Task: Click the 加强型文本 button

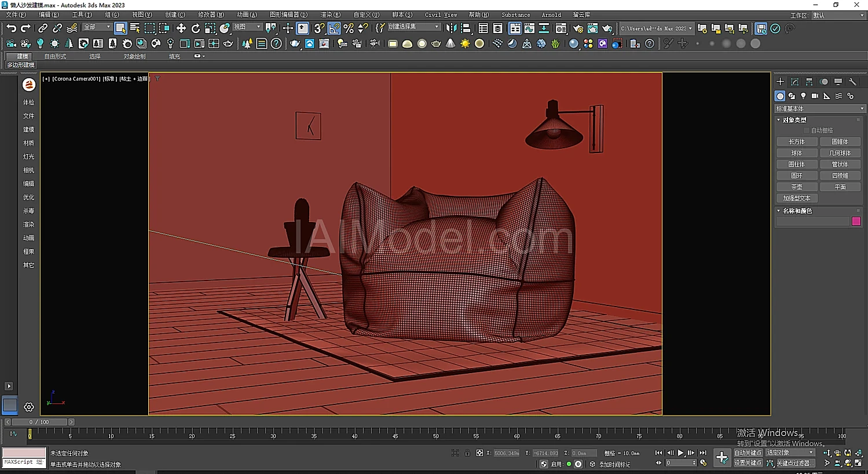Action: [797, 198]
